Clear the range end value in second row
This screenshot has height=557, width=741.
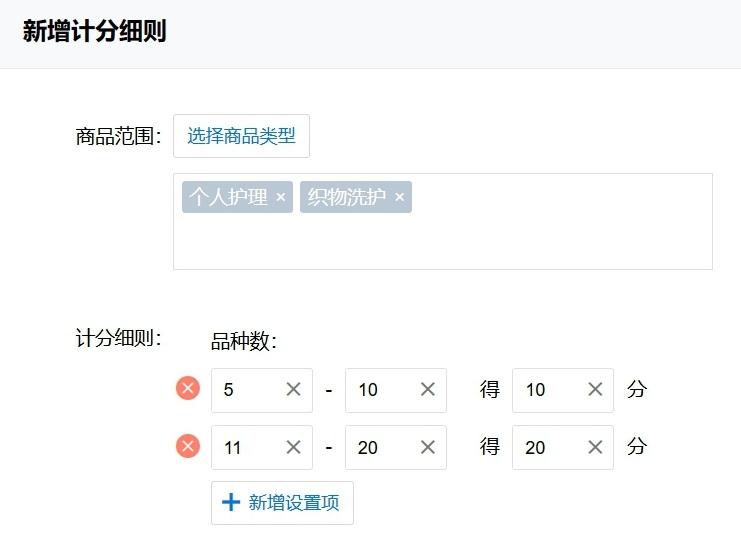pyautogui.click(x=427, y=448)
